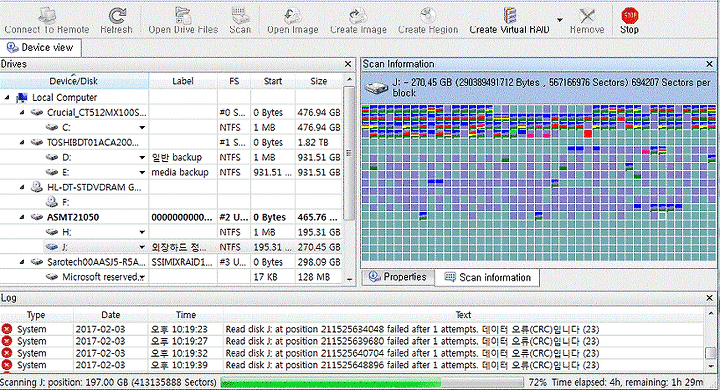Click the Log Type column header

(36, 315)
